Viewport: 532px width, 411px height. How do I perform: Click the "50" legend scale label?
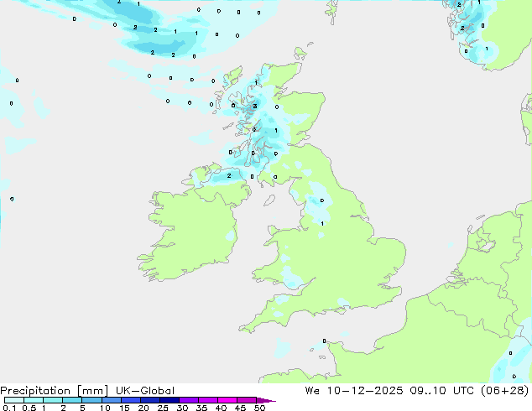(x=259, y=408)
